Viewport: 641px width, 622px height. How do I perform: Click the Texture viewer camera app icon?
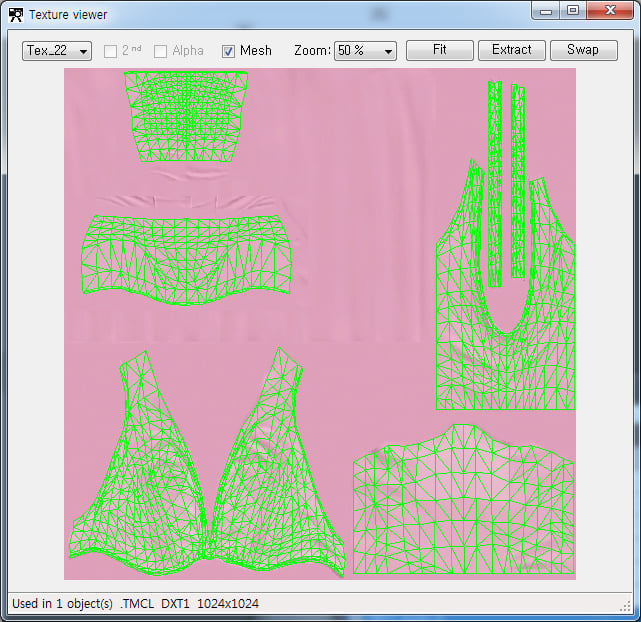click(x=16, y=15)
